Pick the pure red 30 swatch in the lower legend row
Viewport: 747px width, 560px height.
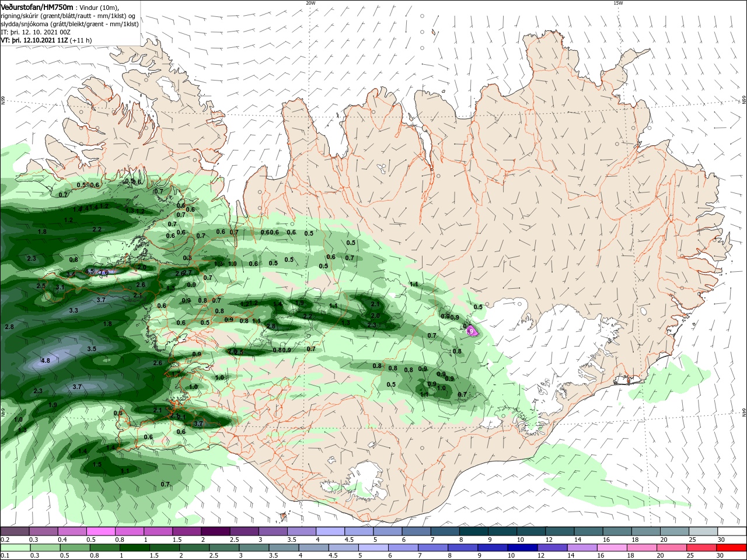(x=732, y=548)
